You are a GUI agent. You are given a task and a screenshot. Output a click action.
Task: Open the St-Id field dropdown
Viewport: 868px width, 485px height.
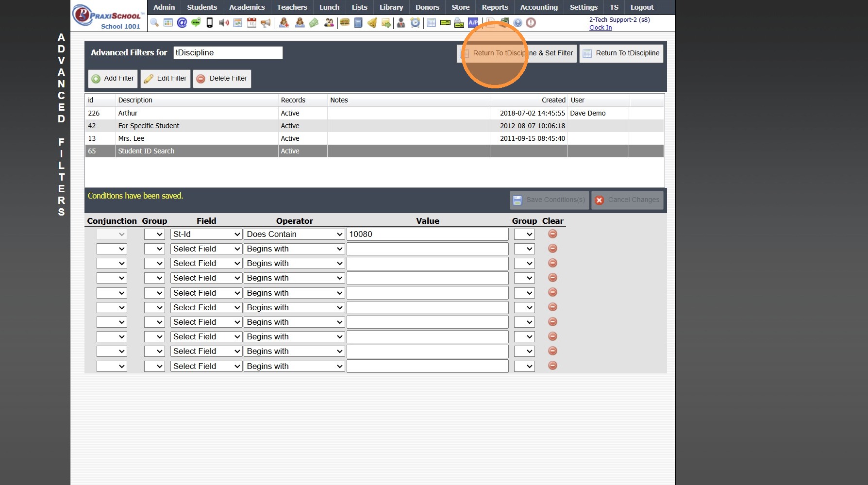(206, 234)
